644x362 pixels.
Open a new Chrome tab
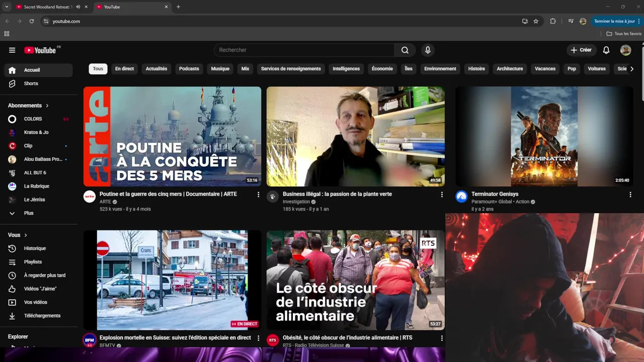click(178, 7)
